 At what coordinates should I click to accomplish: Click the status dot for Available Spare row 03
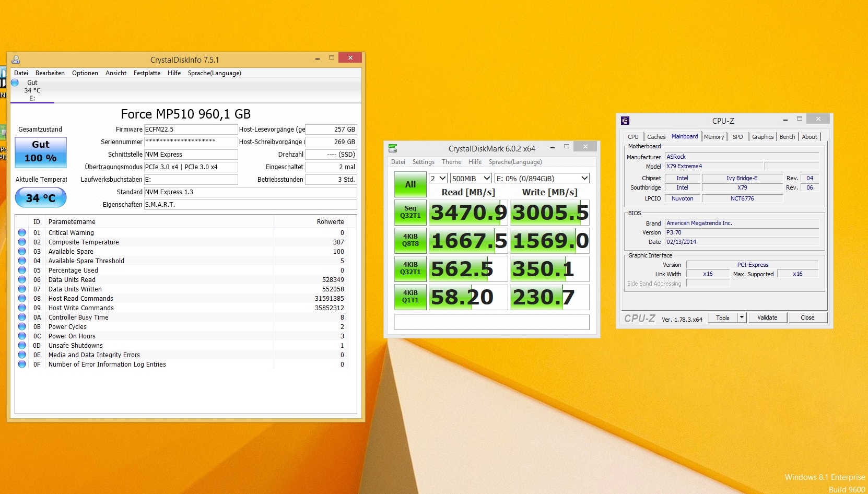click(22, 251)
